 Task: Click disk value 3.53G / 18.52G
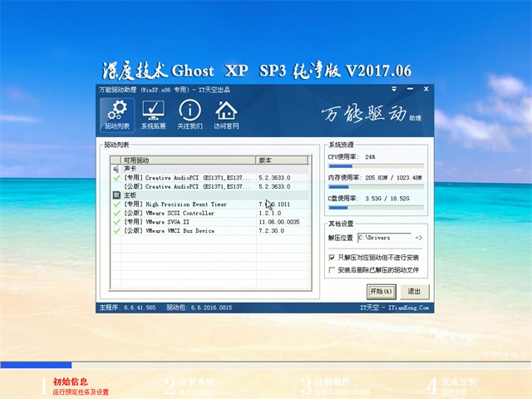[387, 199]
